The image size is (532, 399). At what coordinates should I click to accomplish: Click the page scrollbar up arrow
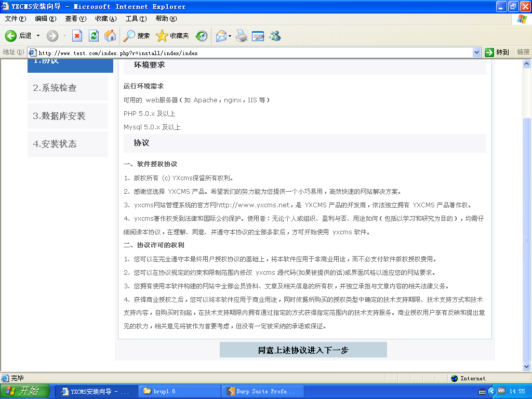(527, 63)
